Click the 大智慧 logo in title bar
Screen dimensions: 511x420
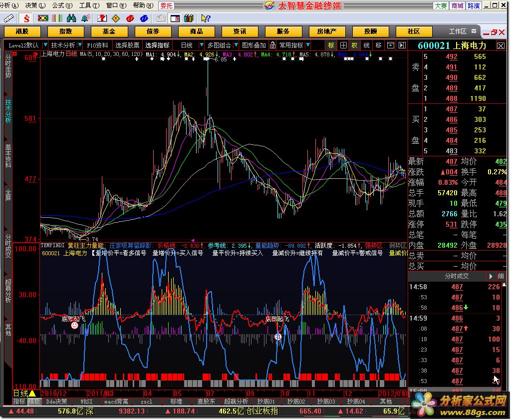click(x=269, y=5)
